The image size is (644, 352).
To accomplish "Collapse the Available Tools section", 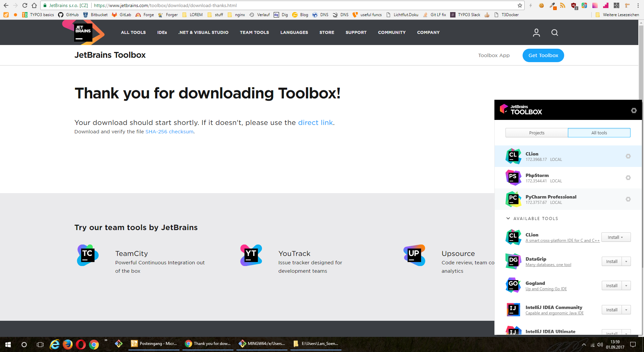I will (508, 218).
